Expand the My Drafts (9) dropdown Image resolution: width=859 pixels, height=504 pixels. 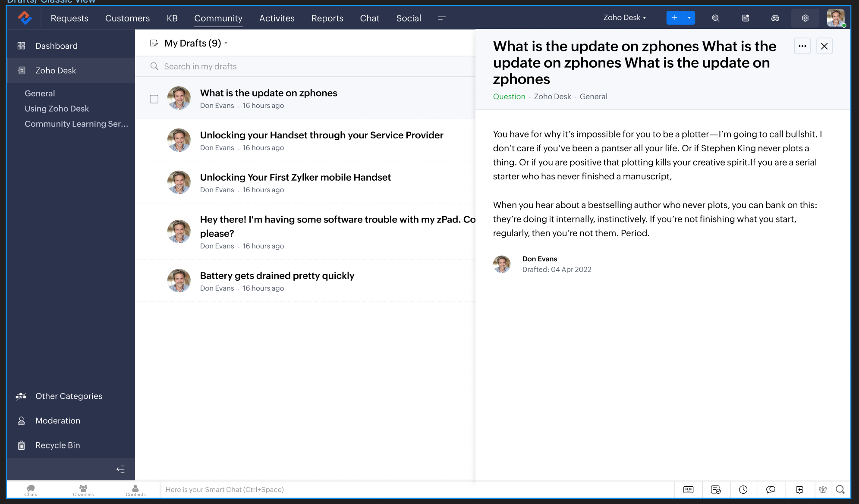coord(226,43)
